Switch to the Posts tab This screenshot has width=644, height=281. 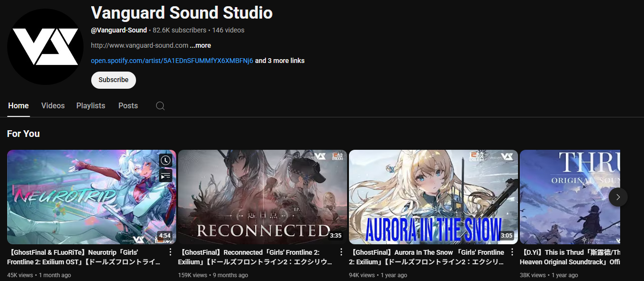click(128, 106)
